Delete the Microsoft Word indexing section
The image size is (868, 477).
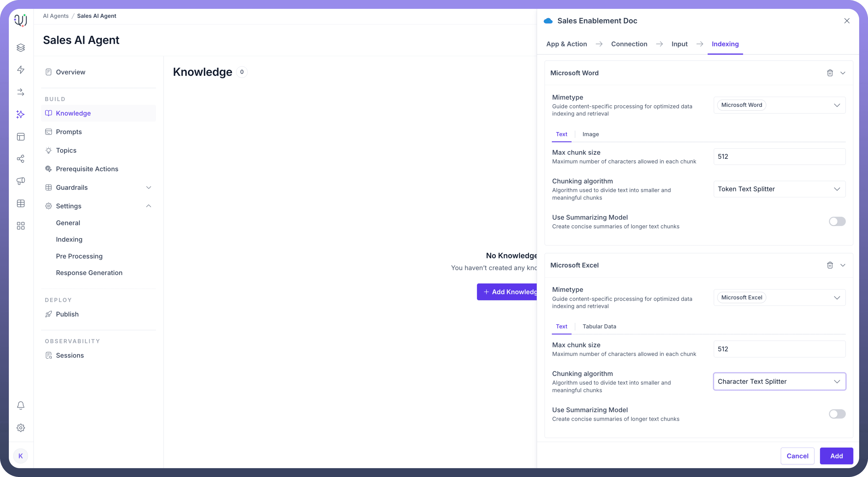click(830, 73)
